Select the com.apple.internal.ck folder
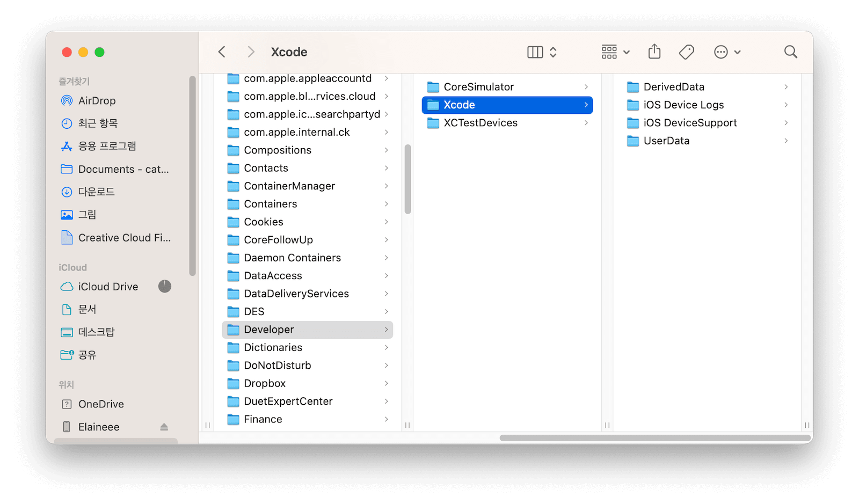Image resolution: width=859 pixels, height=504 pixels. tap(307, 132)
